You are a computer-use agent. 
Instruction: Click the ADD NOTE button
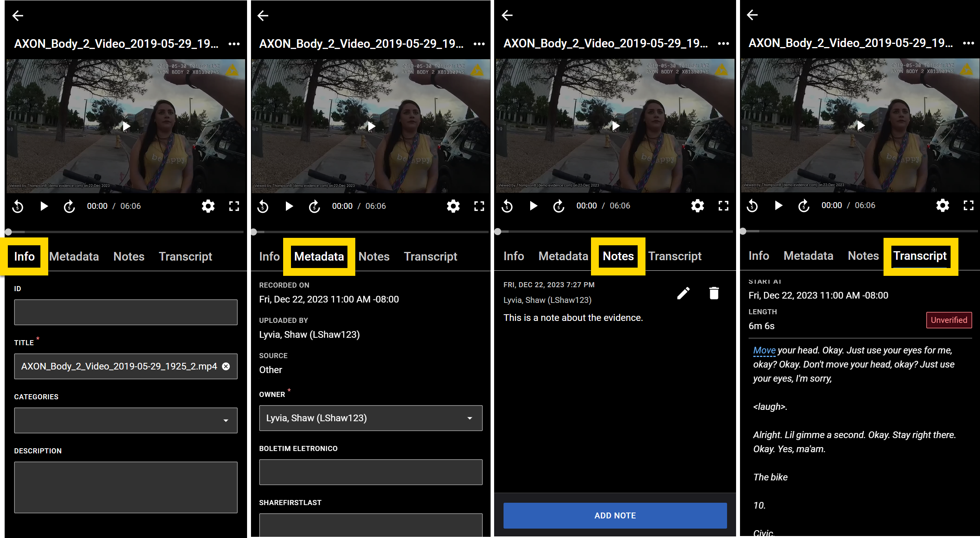(x=615, y=515)
